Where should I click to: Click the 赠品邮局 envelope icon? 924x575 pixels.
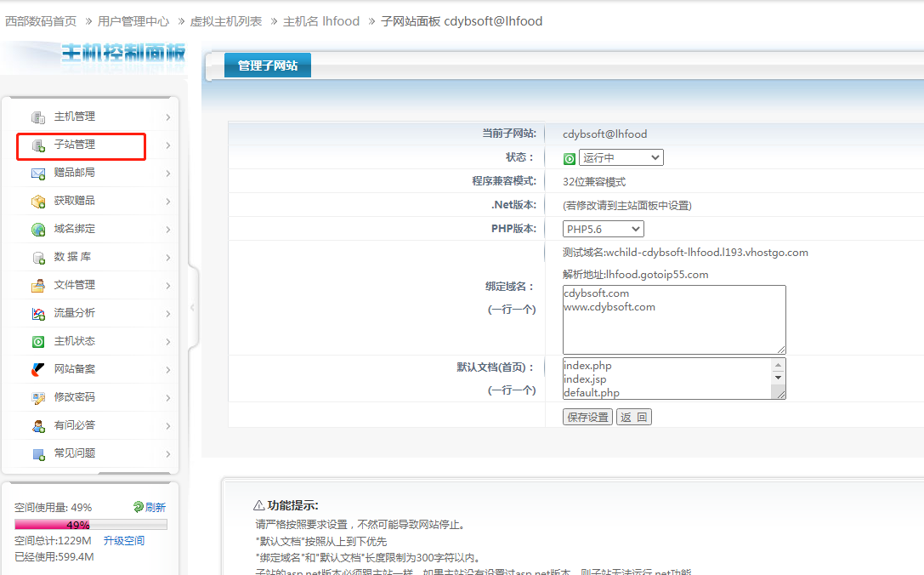(x=38, y=174)
